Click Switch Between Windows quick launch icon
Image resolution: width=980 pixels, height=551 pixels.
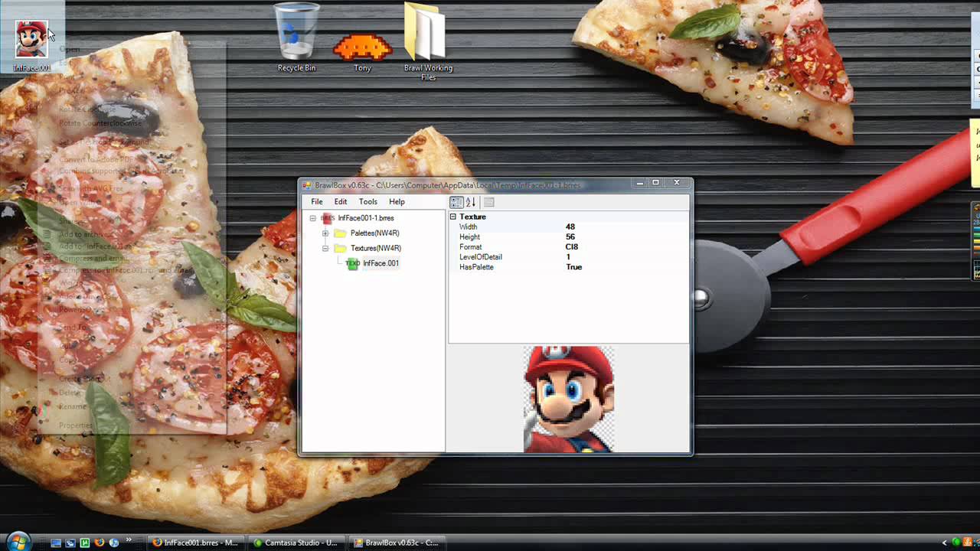[x=70, y=543]
